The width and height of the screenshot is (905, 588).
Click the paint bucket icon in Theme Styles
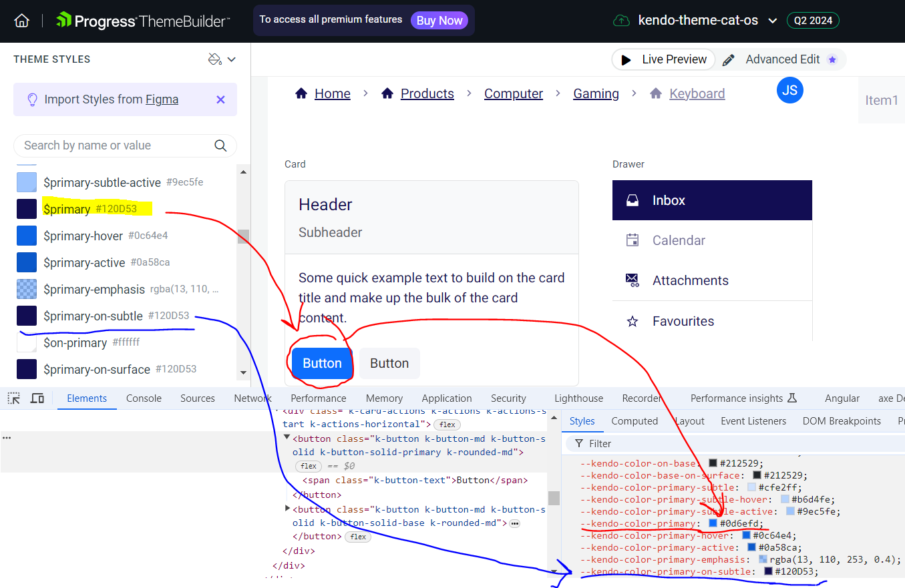(x=215, y=59)
